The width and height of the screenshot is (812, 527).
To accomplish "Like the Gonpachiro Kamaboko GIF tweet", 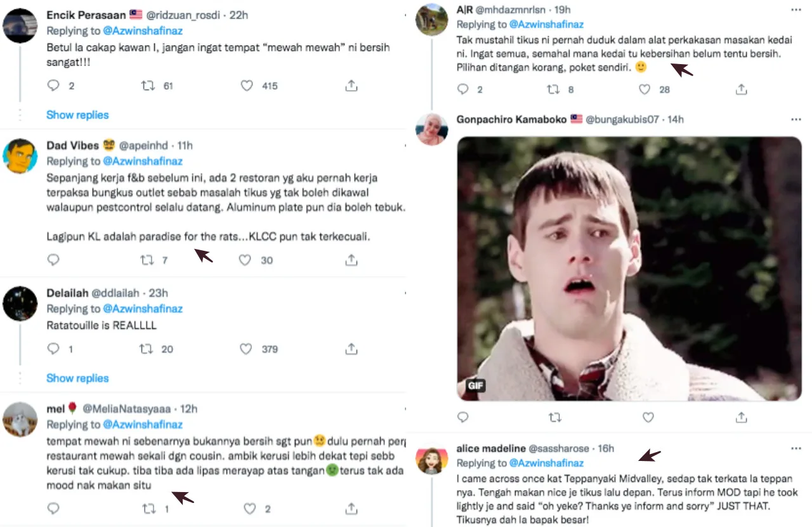I will [x=648, y=417].
